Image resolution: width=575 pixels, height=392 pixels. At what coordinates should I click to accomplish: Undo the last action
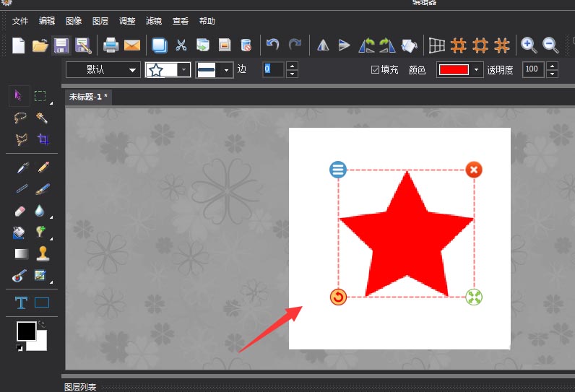point(272,45)
